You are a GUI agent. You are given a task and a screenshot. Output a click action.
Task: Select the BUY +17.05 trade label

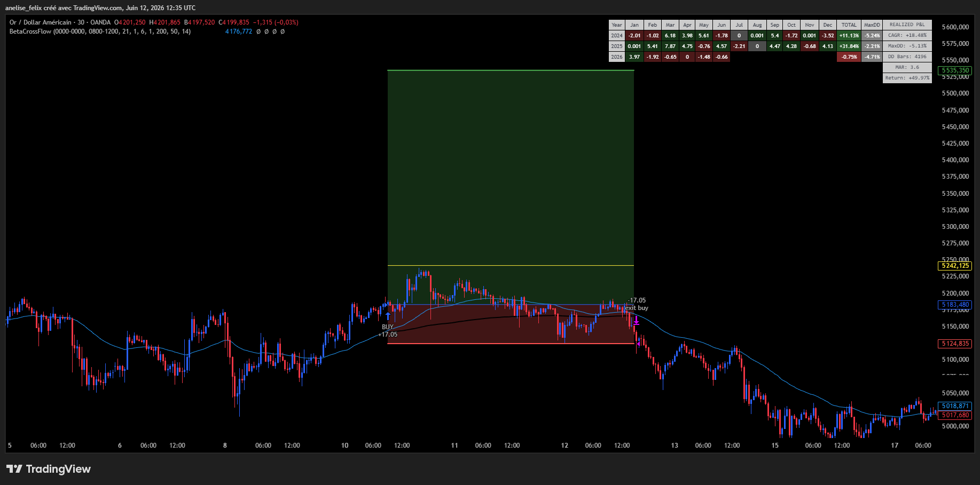click(388, 331)
